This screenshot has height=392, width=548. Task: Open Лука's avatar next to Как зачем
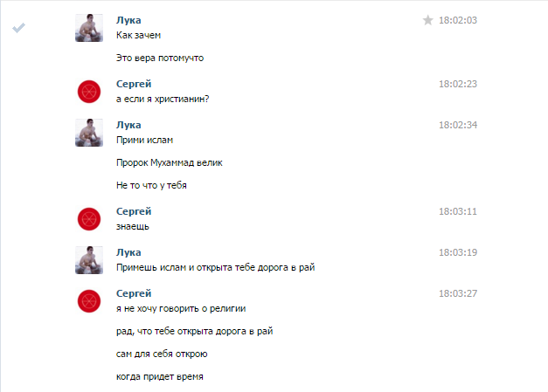(89, 28)
